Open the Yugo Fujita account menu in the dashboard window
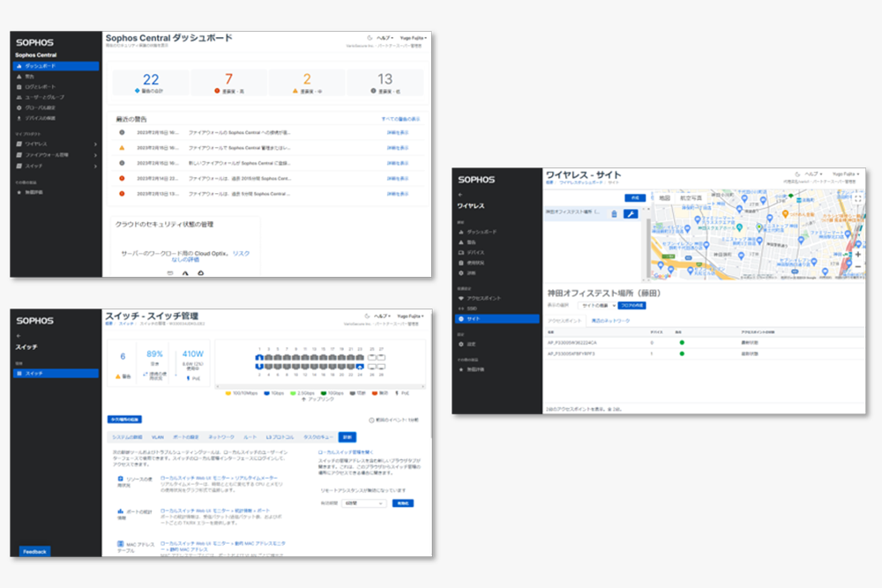Image resolution: width=882 pixels, height=588 pixels. point(414,38)
